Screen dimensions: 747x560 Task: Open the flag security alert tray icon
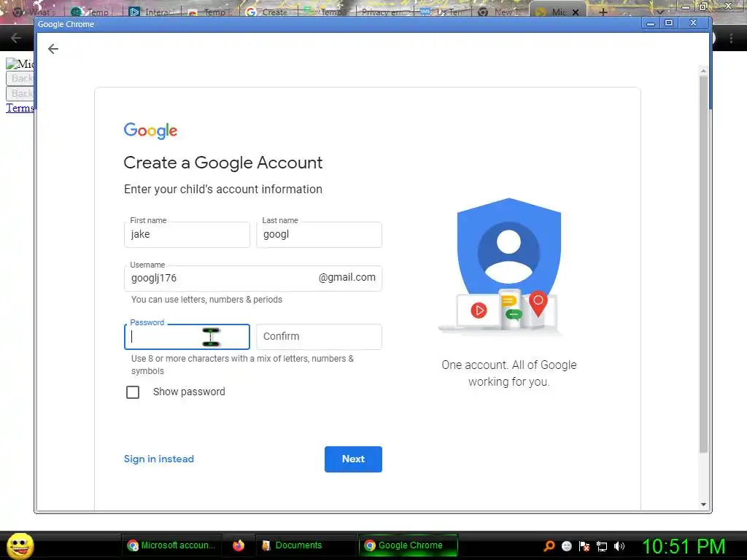(584, 545)
